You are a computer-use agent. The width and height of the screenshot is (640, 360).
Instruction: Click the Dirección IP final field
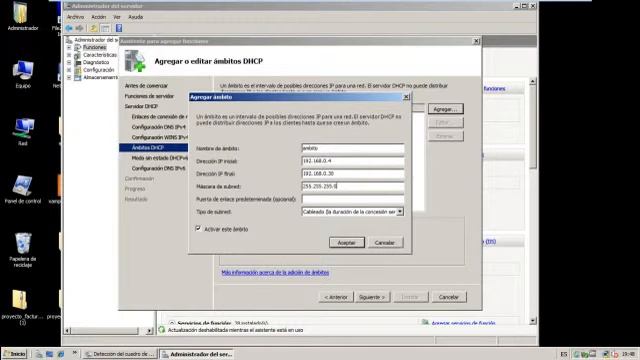tap(353, 173)
